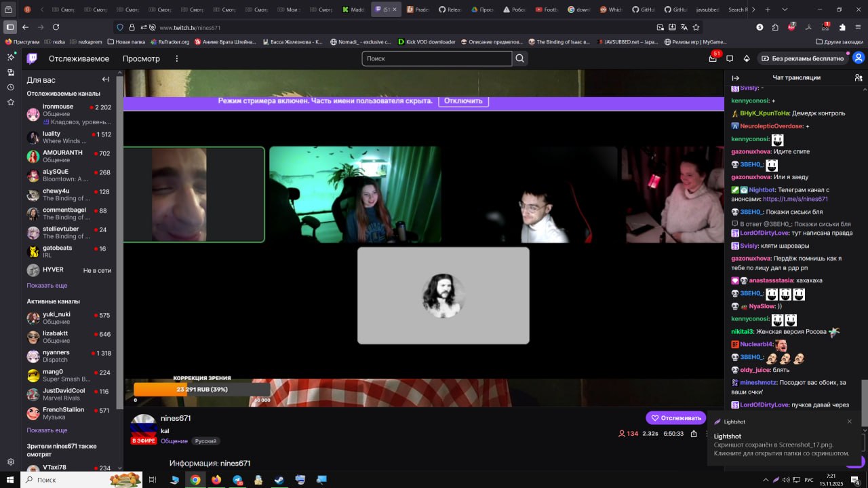Click 'Отключить' streamer mode button

[x=463, y=100]
